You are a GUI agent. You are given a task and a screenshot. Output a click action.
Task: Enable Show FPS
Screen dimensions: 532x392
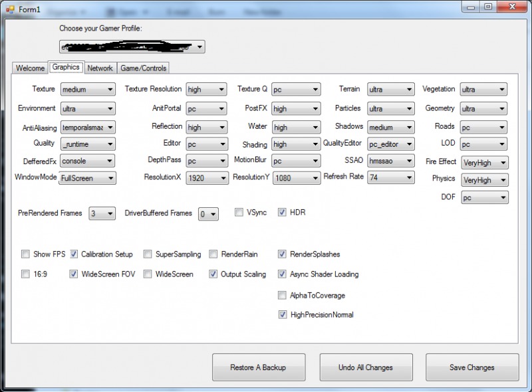tap(25, 254)
